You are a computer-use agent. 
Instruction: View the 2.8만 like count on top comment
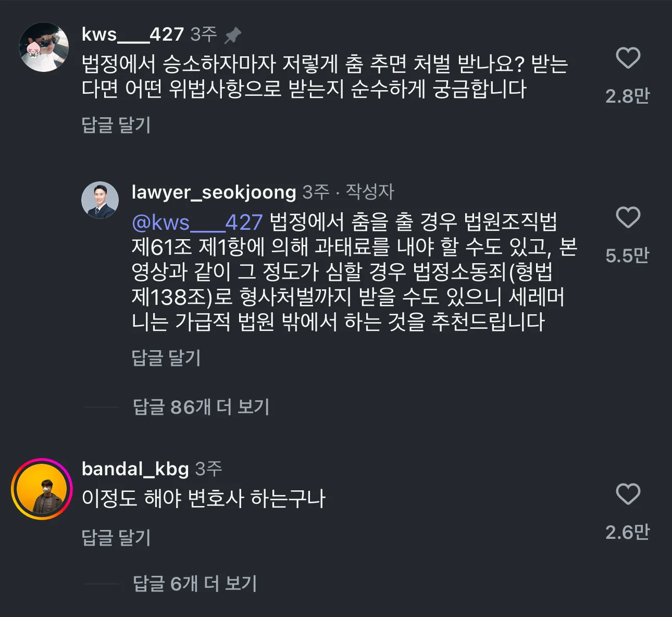pos(627,96)
